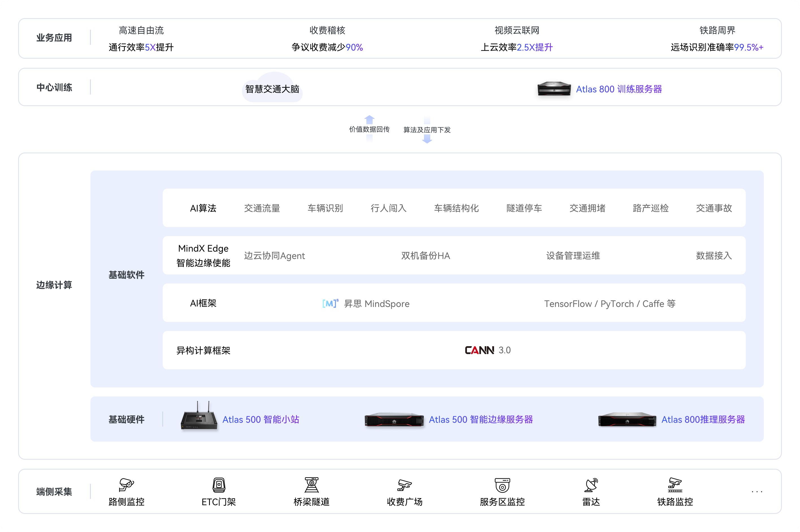Click the 收费稽核 heading
The image size is (800, 532).
coord(327,30)
